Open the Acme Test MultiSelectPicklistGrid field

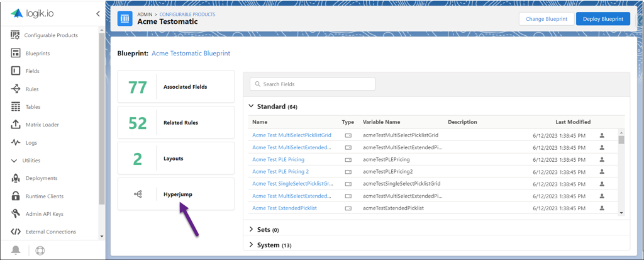click(292, 135)
